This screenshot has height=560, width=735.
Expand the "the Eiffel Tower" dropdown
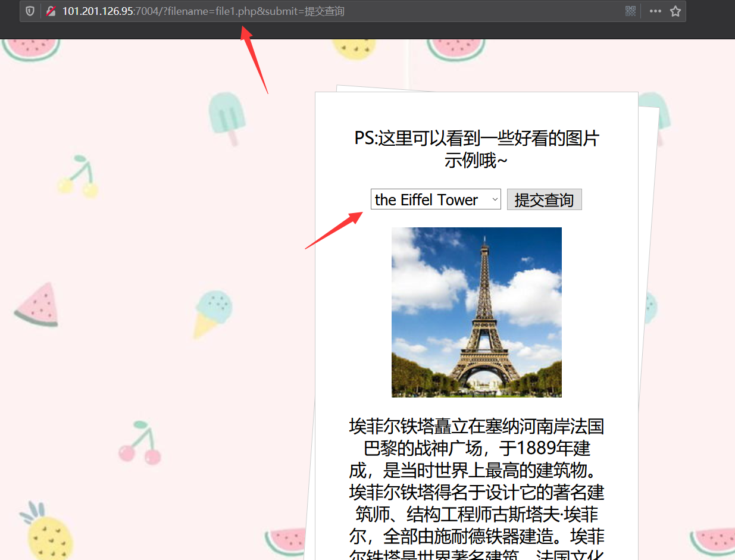[436, 199]
